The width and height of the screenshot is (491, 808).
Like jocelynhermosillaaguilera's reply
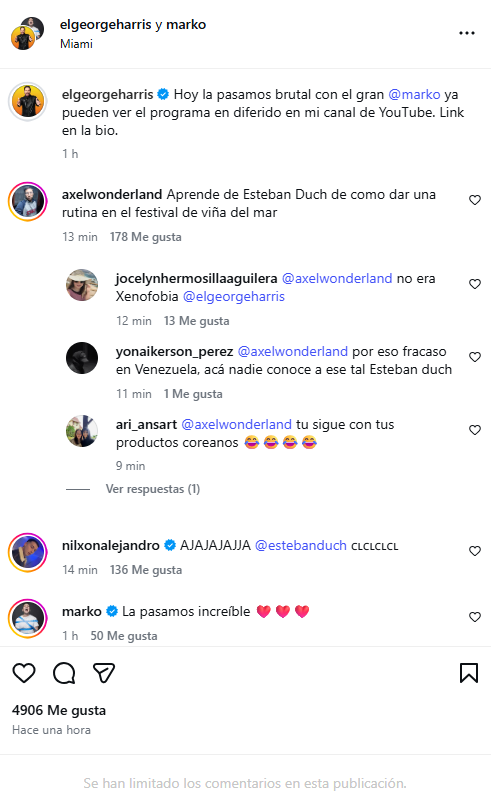475,284
